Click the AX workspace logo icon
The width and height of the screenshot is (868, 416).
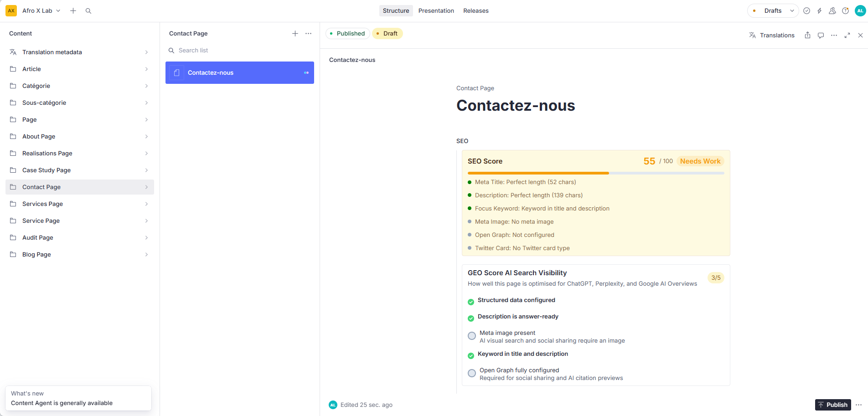[x=11, y=10]
